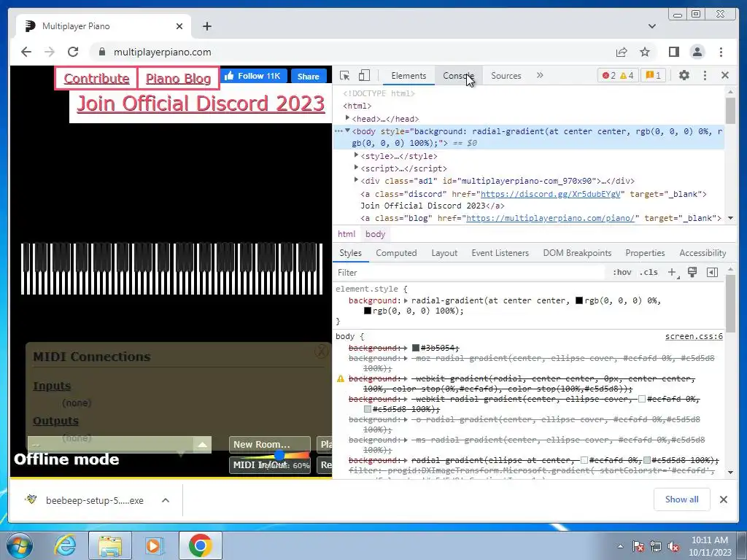Toggle the device toolbar icon
Viewport: 747px width, 560px height.
(364, 75)
